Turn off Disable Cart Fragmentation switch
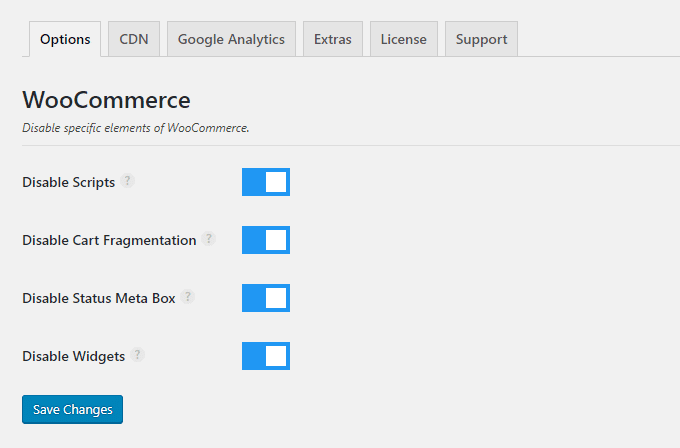The width and height of the screenshot is (680, 448). pyautogui.click(x=266, y=240)
